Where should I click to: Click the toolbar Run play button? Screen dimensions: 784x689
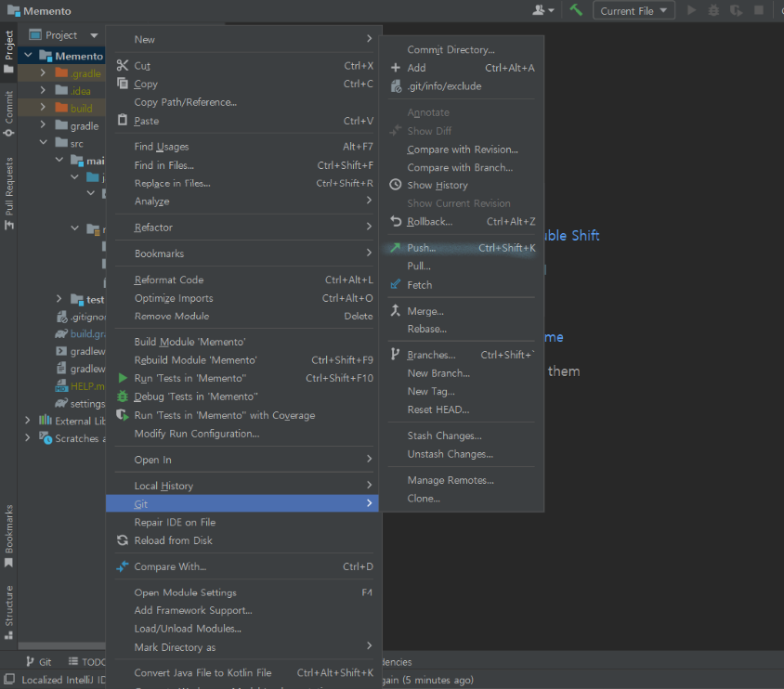coord(691,10)
